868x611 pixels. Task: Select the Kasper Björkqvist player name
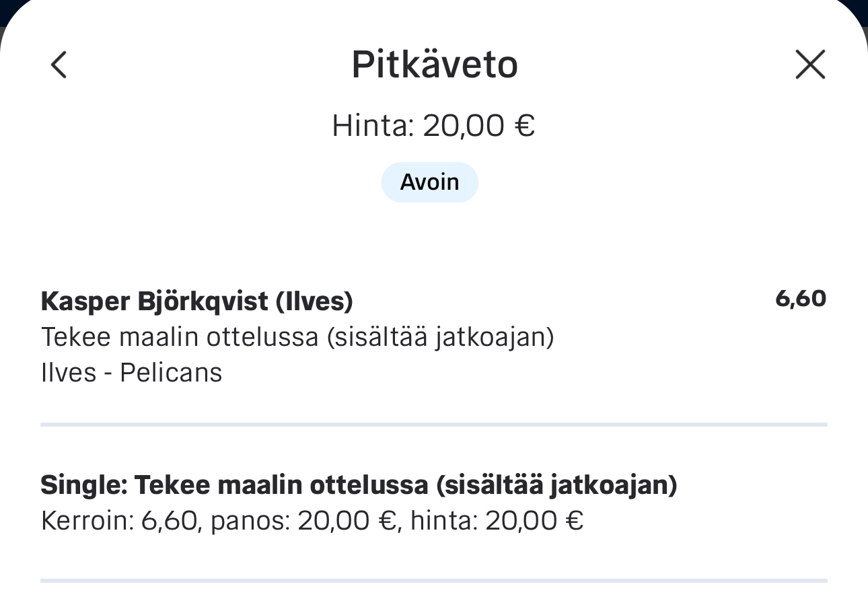[155, 301]
